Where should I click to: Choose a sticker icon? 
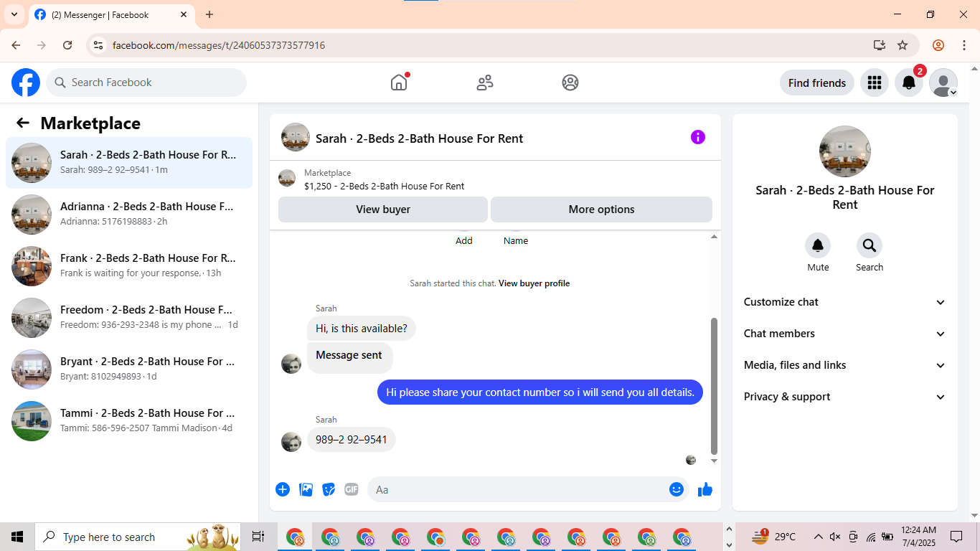[x=329, y=489]
